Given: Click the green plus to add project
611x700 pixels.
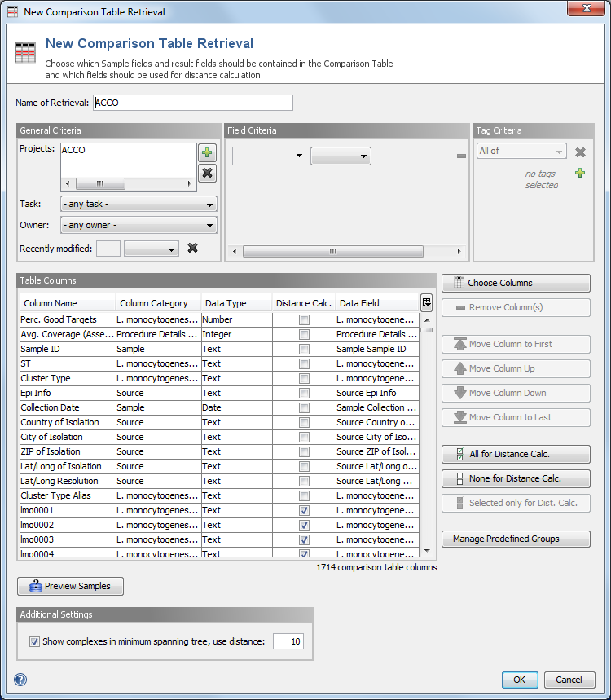Looking at the screenshot, I should [208, 153].
